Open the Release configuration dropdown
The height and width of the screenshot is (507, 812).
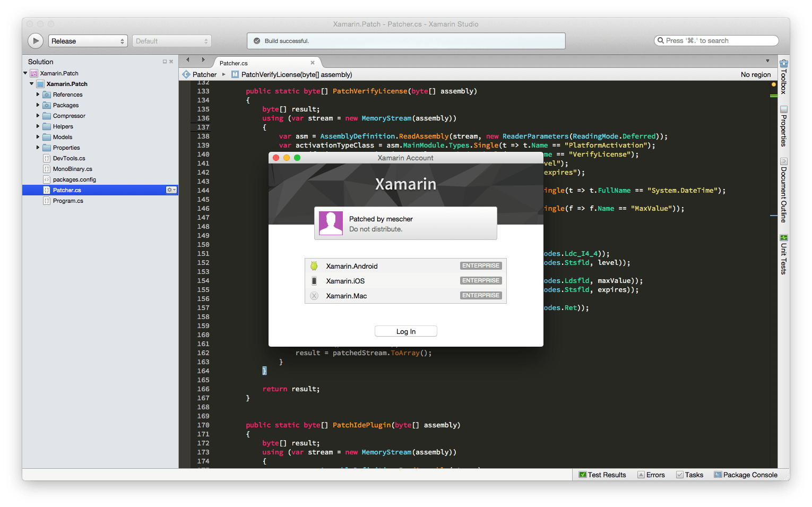(88, 41)
